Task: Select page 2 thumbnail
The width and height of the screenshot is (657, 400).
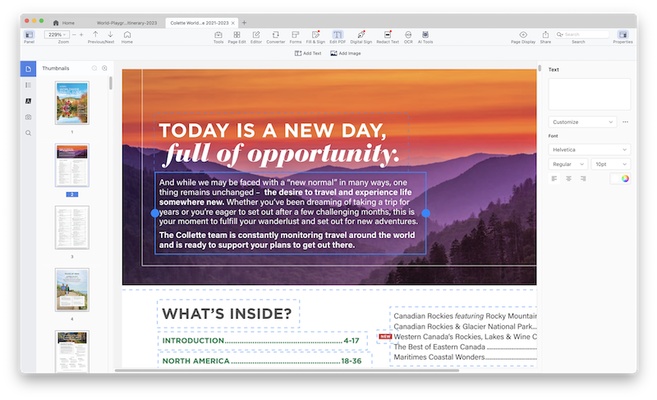Action: pos(72,165)
